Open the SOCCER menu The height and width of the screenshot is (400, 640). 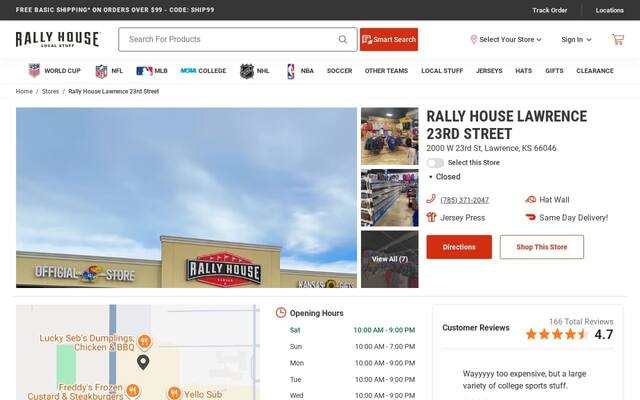tap(339, 71)
